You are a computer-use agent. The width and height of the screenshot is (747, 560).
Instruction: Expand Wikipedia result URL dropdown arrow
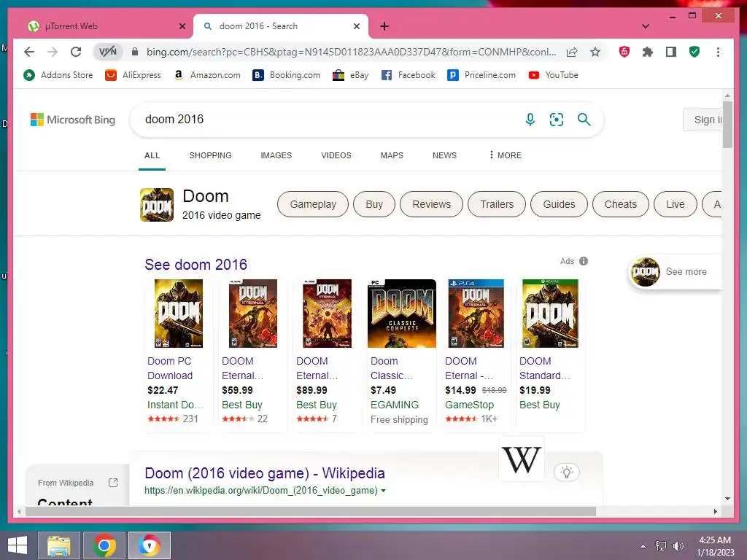(384, 491)
